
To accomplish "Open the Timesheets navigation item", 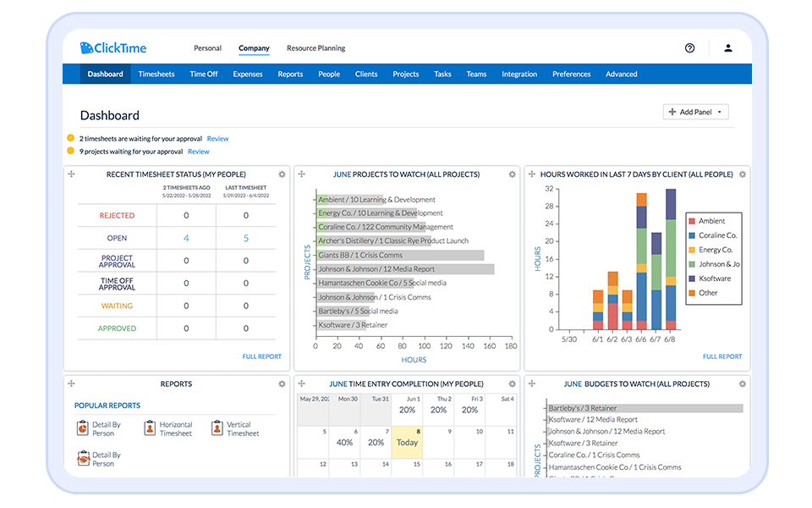I will [x=156, y=74].
